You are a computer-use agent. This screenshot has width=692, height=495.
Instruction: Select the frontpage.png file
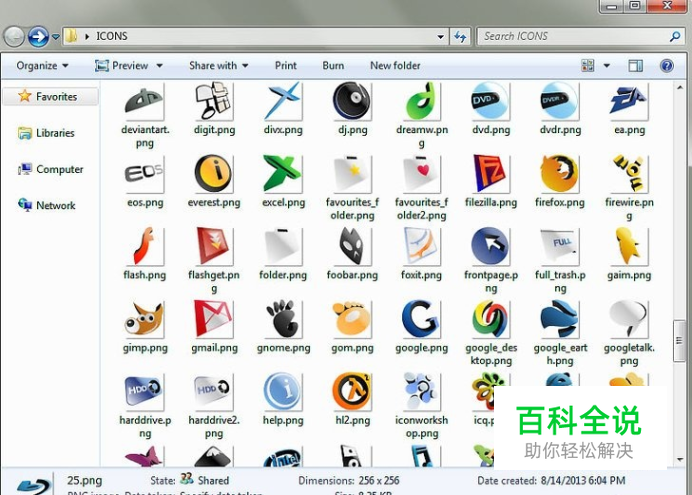pos(491,261)
